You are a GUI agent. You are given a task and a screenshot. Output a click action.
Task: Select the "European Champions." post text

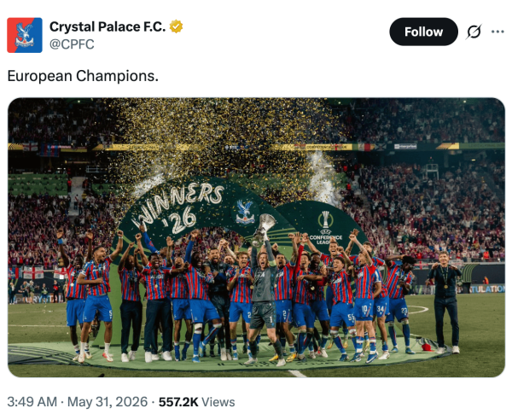tap(83, 76)
